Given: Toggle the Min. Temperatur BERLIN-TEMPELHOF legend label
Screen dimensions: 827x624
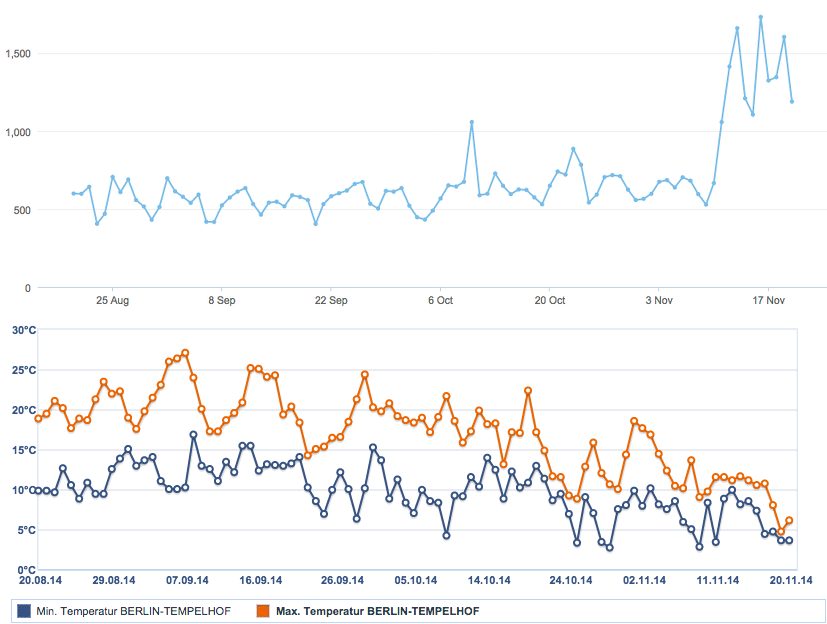Looking at the screenshot, I should pos(137,609).
